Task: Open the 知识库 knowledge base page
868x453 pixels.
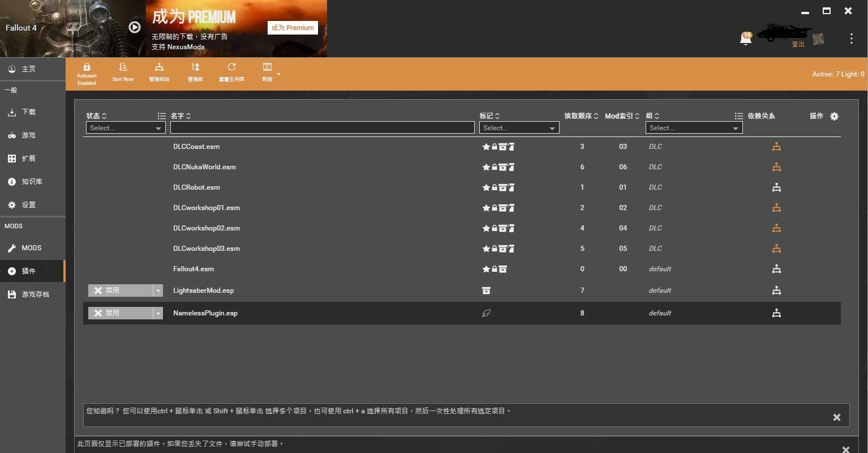Action: point(33,182)
